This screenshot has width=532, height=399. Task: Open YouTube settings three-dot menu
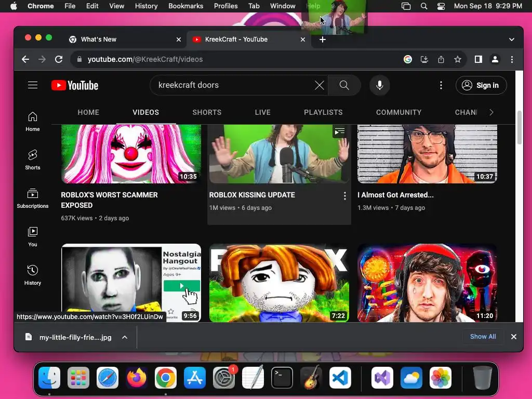tap(441, 85)
